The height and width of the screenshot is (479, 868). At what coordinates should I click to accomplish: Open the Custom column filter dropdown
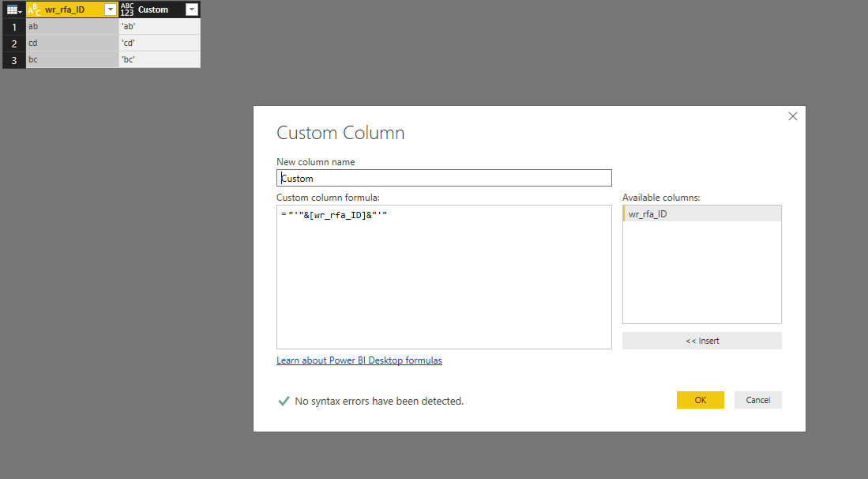click(x=192, y=9)
